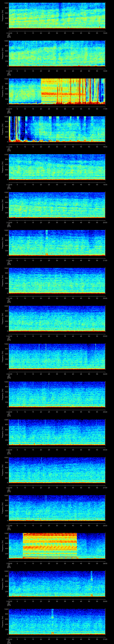Click the "15:00" end time label

pyautogui.click(x=105, y=33)
